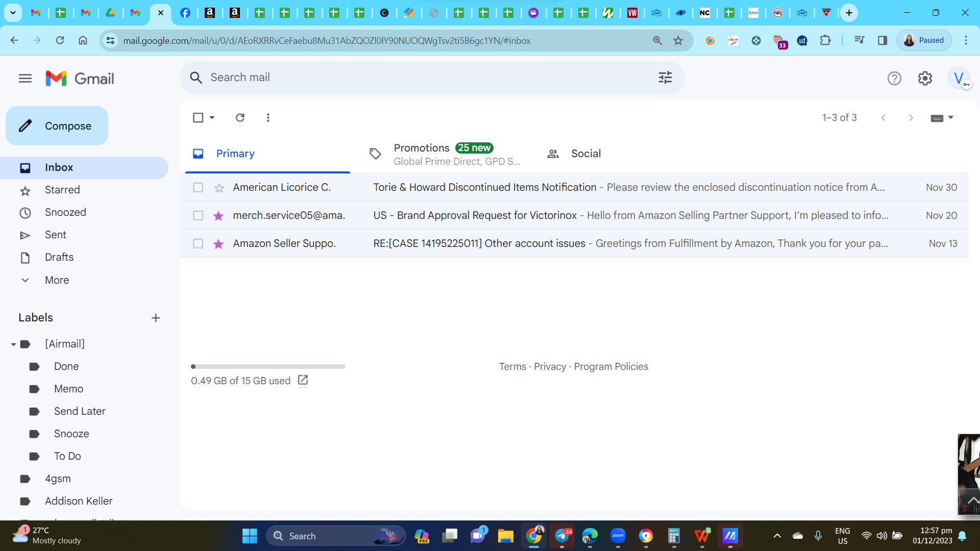Viewport: 980px width, 551px height.
Task: Open a new browser tab
Action: 849,13
